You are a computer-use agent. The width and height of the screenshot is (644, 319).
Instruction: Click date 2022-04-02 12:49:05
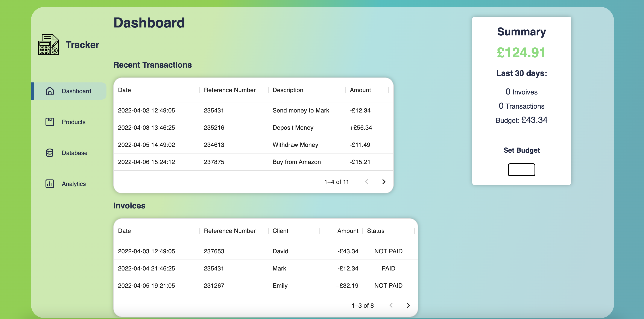(x=146, y=111)
